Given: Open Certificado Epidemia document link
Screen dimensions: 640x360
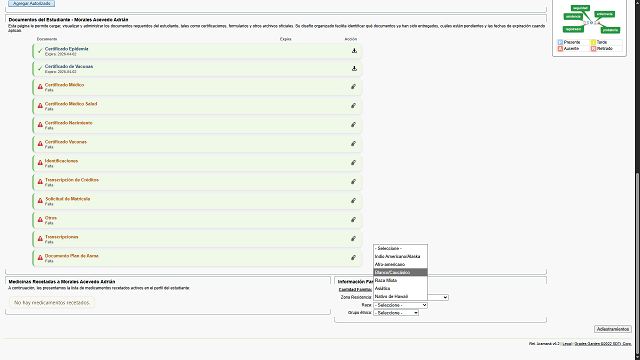Looking at the screenshot, I should point(67,49).
